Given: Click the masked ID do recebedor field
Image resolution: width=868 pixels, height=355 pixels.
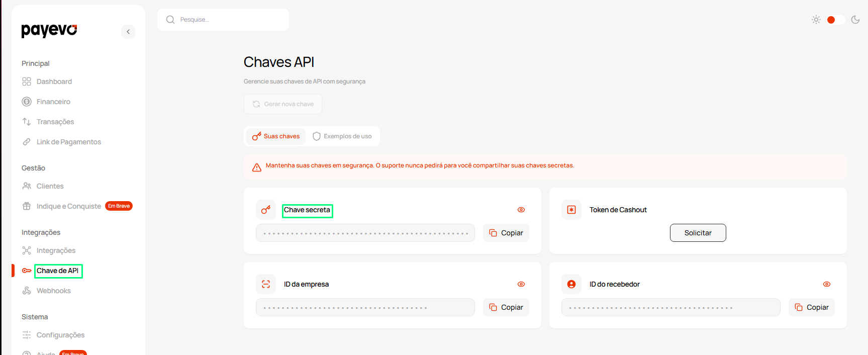Looking at the screenshot, I should 671,307.
